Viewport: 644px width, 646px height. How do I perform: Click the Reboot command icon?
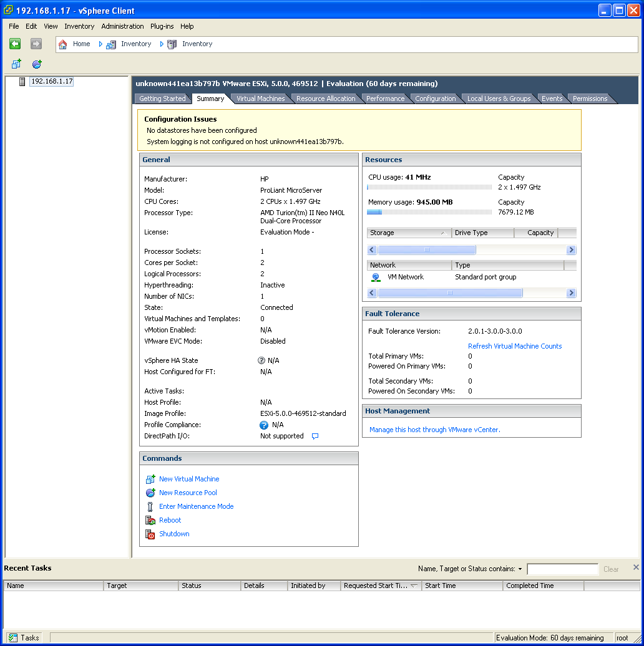[x=150, y=520]
